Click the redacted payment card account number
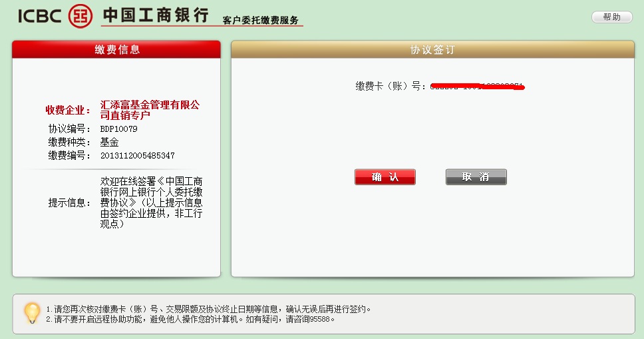This screenshot has width=644, height=339. pos(477,87)
